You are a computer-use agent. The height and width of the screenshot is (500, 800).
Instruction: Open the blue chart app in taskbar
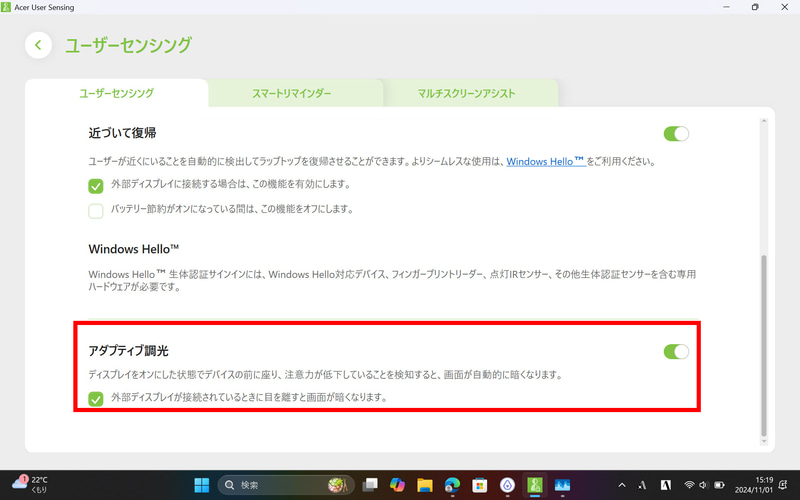562,485
